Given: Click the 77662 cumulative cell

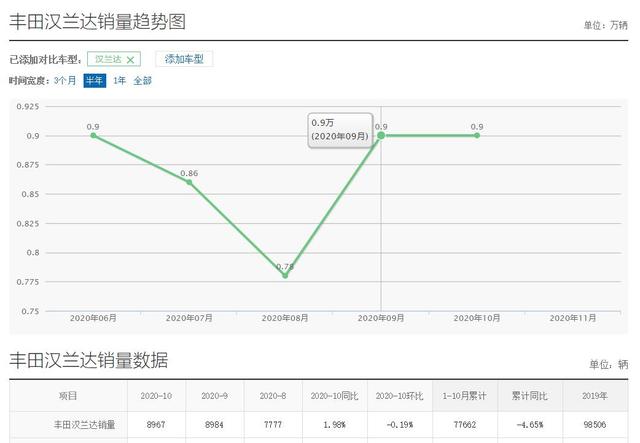Looking at the screenshot, I should 465,425.
